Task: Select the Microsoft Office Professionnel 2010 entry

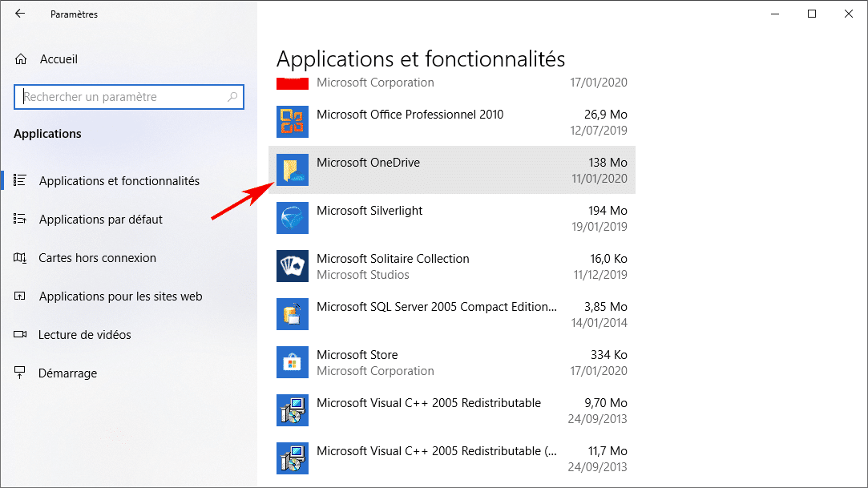Action: click(x=410, y=115)
